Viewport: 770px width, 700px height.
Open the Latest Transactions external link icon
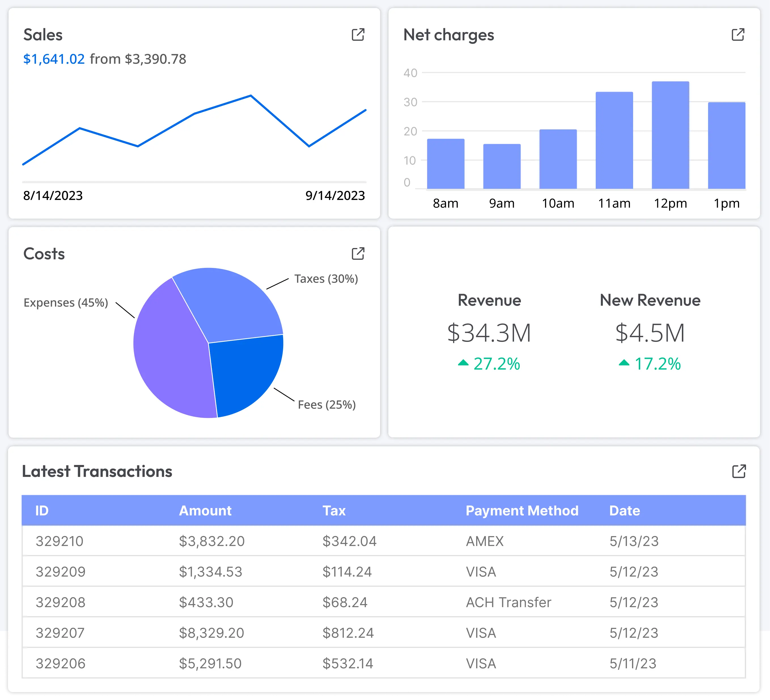pos(739,472)
